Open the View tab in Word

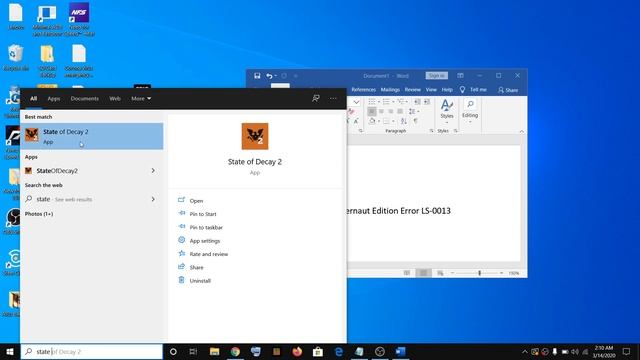[431, 89]
